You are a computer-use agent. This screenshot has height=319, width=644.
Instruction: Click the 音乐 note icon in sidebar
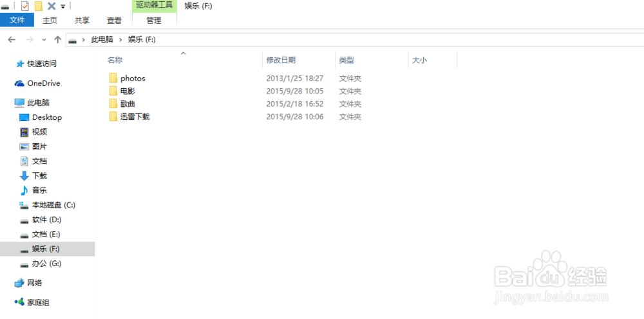pyautogui.click(x=24, y=190)
